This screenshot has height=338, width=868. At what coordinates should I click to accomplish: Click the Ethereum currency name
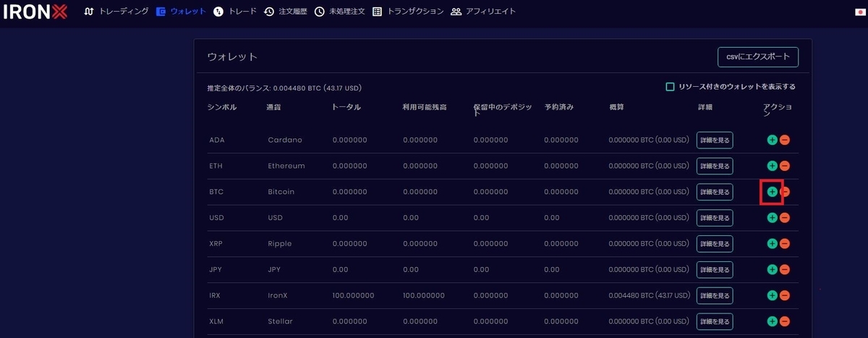tap(286, 166)
